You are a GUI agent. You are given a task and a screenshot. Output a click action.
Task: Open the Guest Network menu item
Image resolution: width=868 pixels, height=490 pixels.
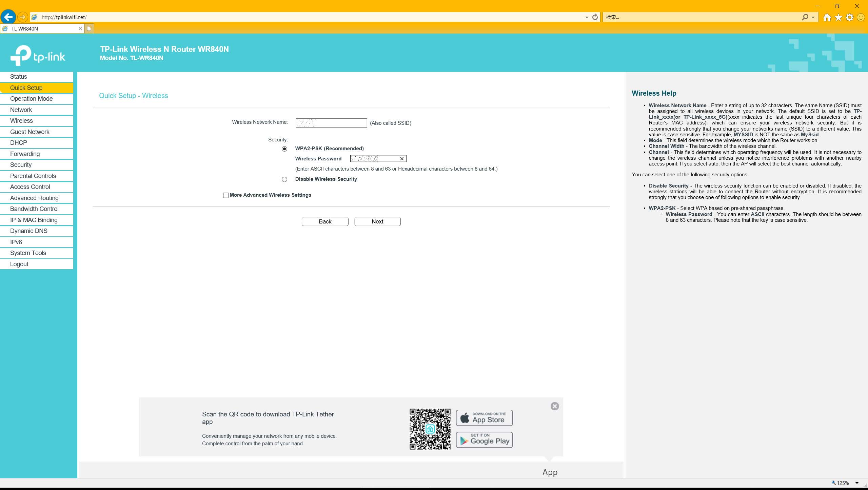point(37,132)
